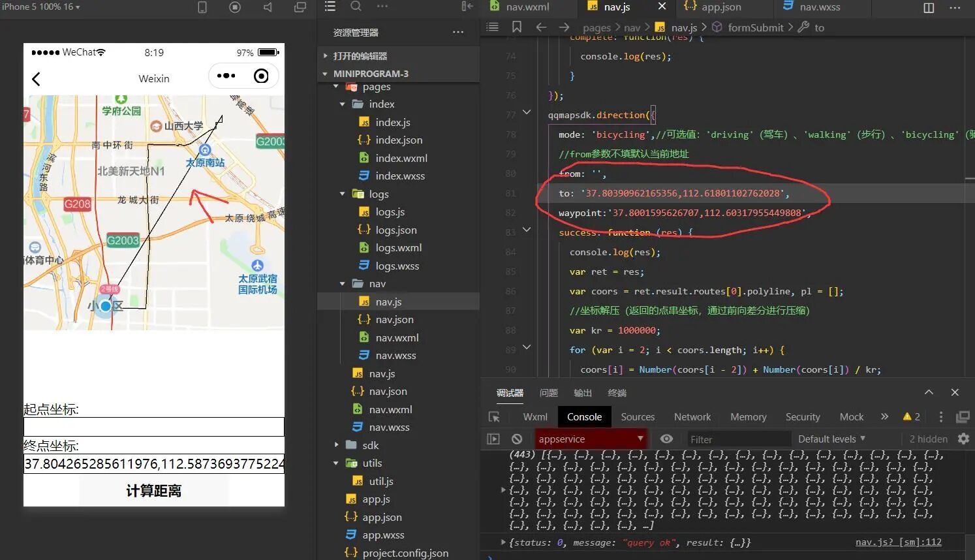Open the search icon in the sidebar
The image size is (975, 560).
pyautogui.click(x=356, y=7)
